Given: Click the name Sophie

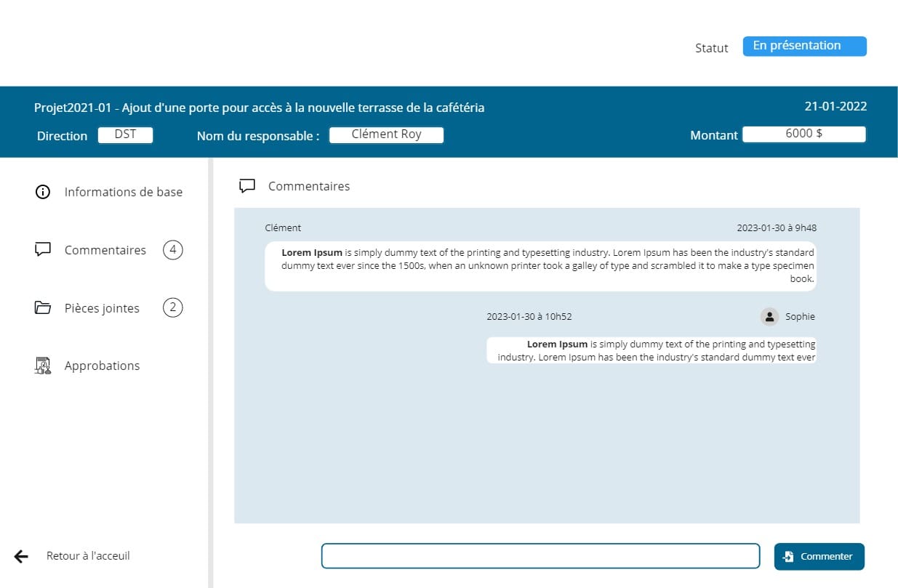Looking at the screenshot, I should pos(800,317).
